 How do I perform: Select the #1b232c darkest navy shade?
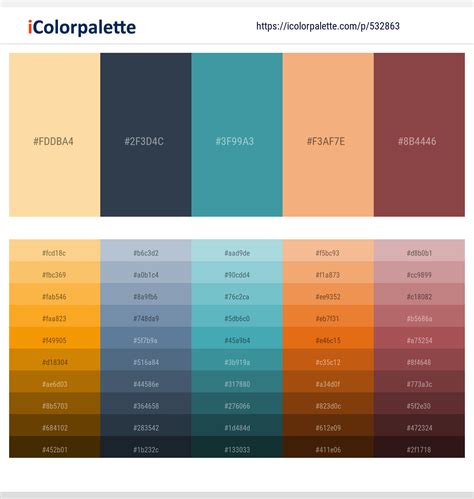[x=146, y=447]
